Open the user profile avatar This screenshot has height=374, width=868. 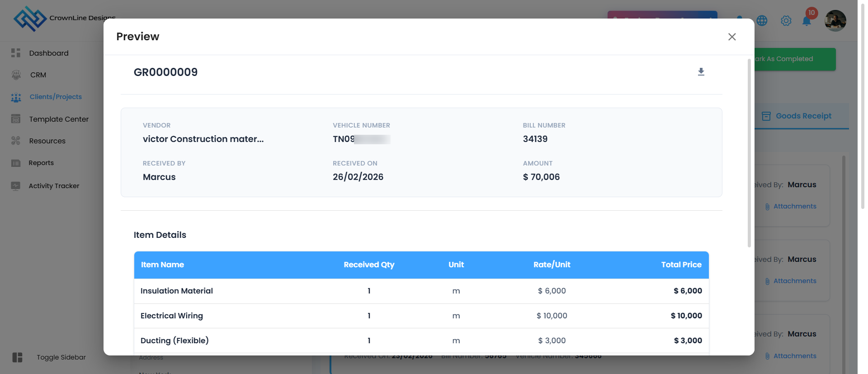[835, 21]
